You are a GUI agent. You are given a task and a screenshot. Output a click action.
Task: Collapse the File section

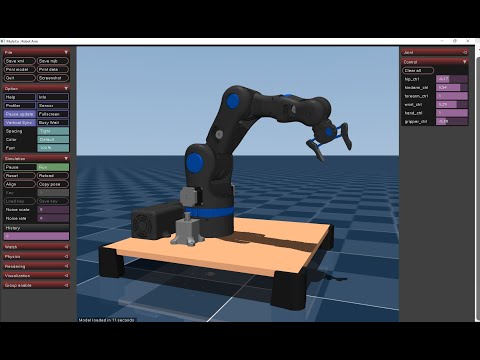pos(36,52)
